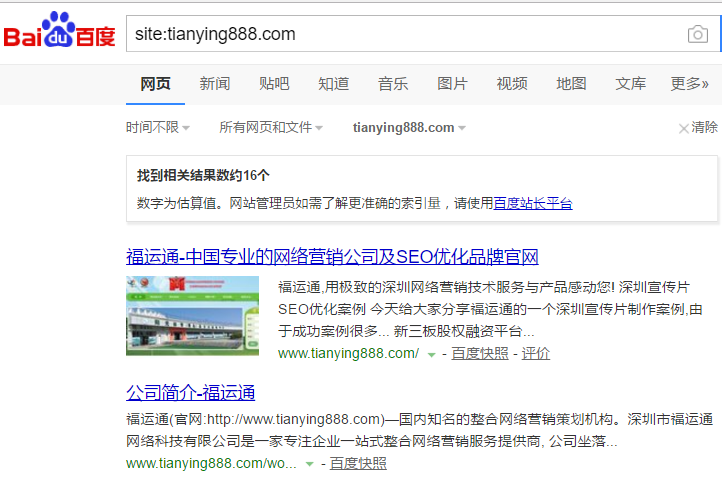The height and width of the screenshot is (480, 722).
Task: Expand the 所有网页和文件 filter
Action: pos(271,127)
